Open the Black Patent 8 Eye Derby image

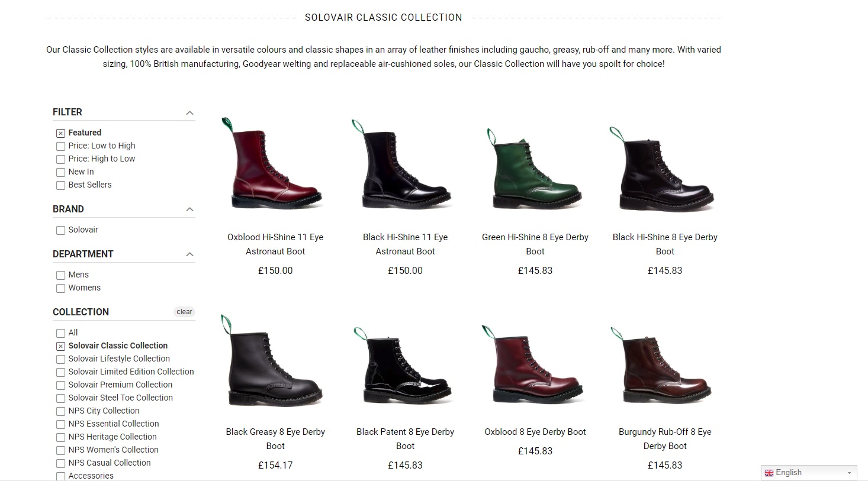(x=405, y=364)
